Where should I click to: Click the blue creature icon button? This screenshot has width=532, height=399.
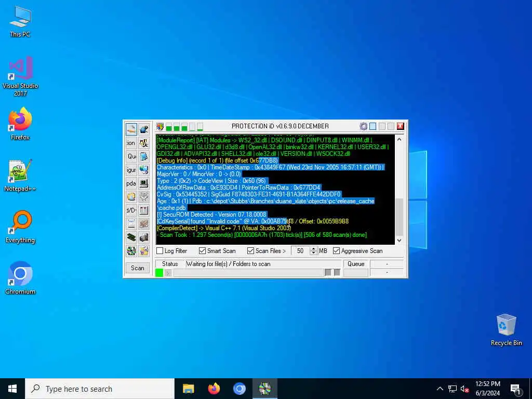click(x=144, y=129)
